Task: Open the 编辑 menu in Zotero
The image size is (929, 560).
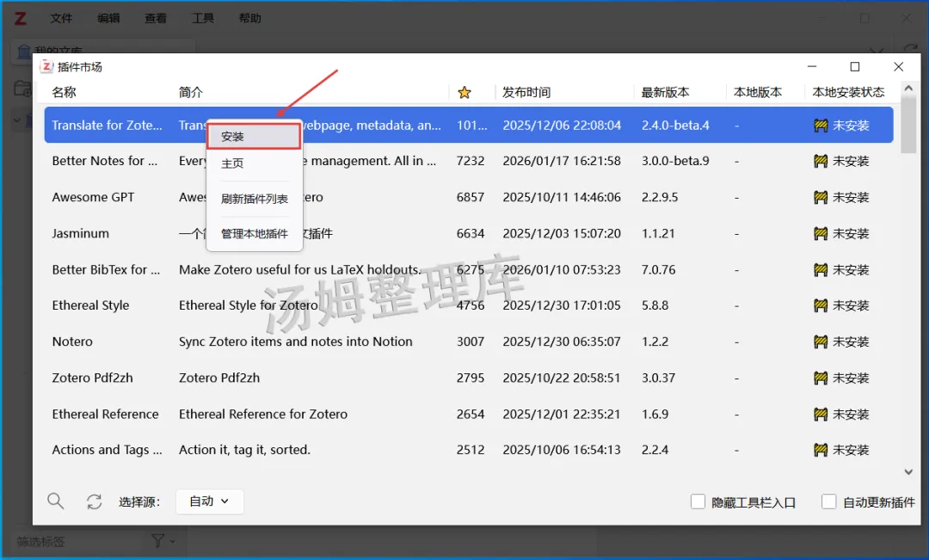Action: (108, 18)
